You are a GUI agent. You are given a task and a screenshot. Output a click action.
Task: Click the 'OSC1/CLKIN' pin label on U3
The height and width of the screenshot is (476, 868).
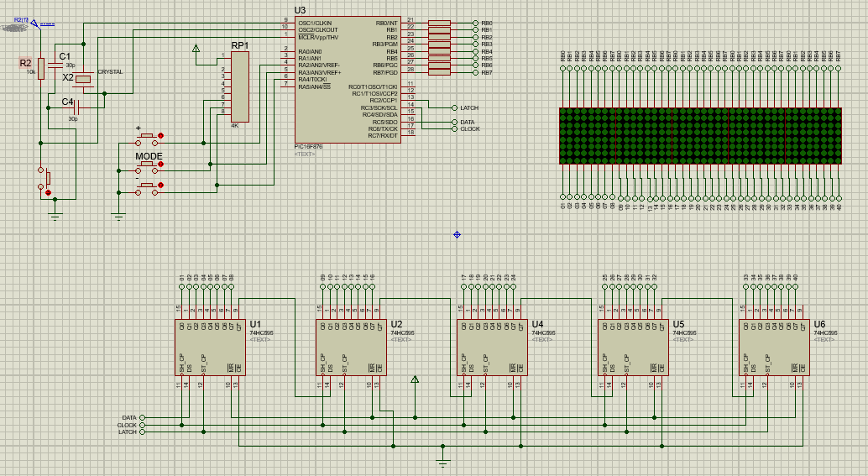[x=315, y=23]
